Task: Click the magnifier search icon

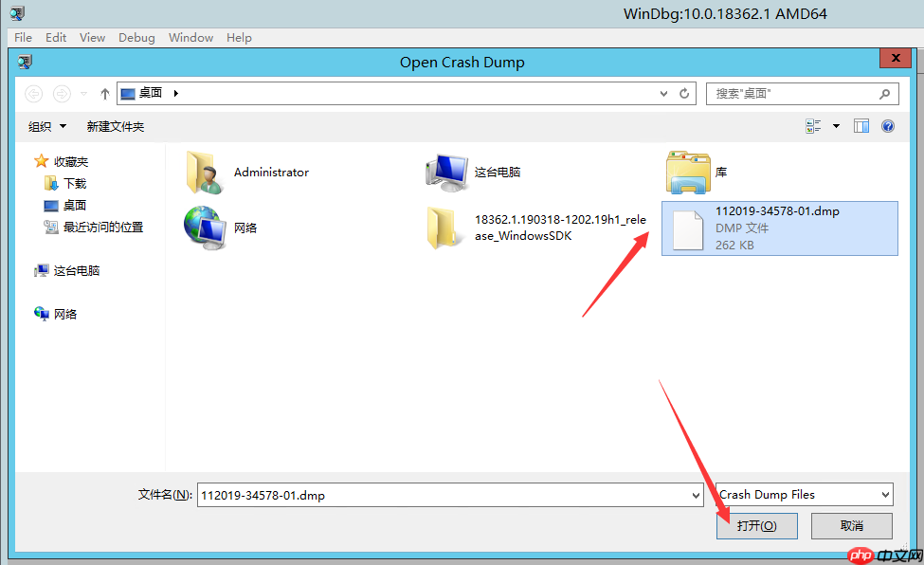Action: coord(884,94)
